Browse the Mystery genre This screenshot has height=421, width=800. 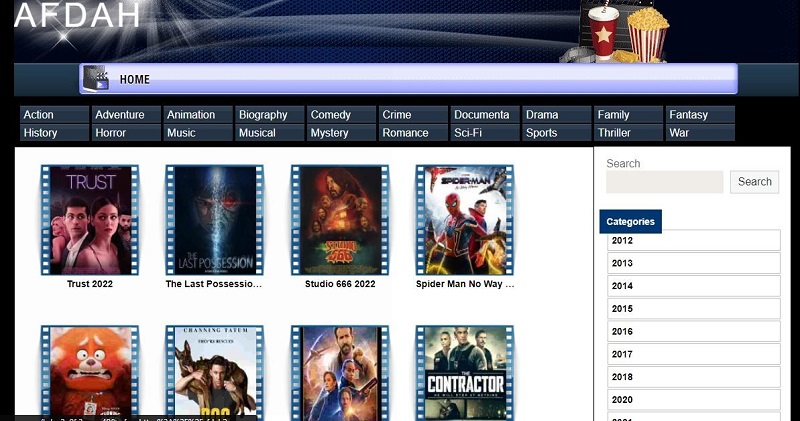341,133
